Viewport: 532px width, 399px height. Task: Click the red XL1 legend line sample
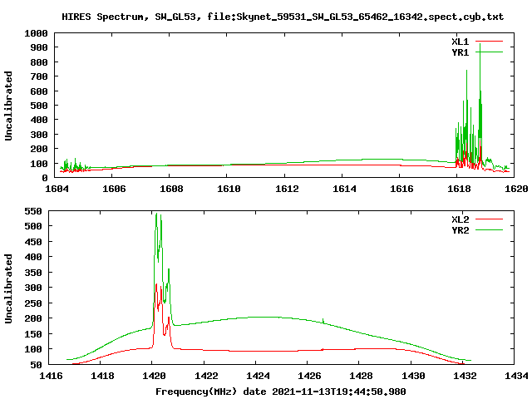pos(489,42)
